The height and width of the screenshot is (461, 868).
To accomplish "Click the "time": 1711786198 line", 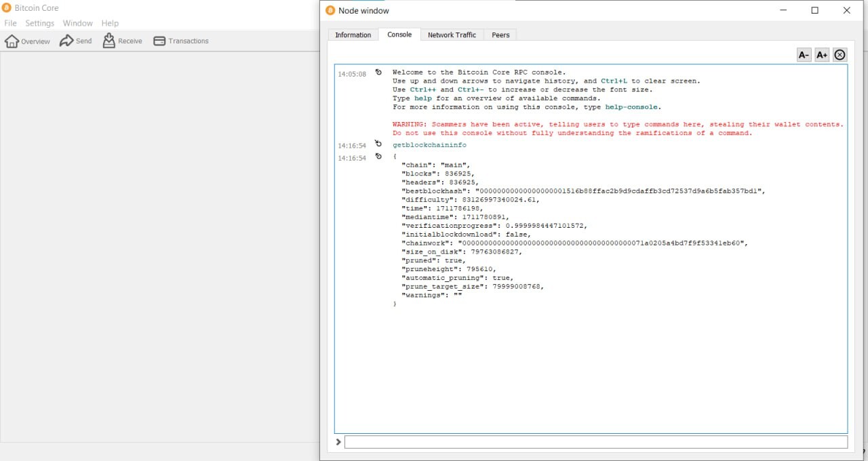I will (x=442, y=208).
